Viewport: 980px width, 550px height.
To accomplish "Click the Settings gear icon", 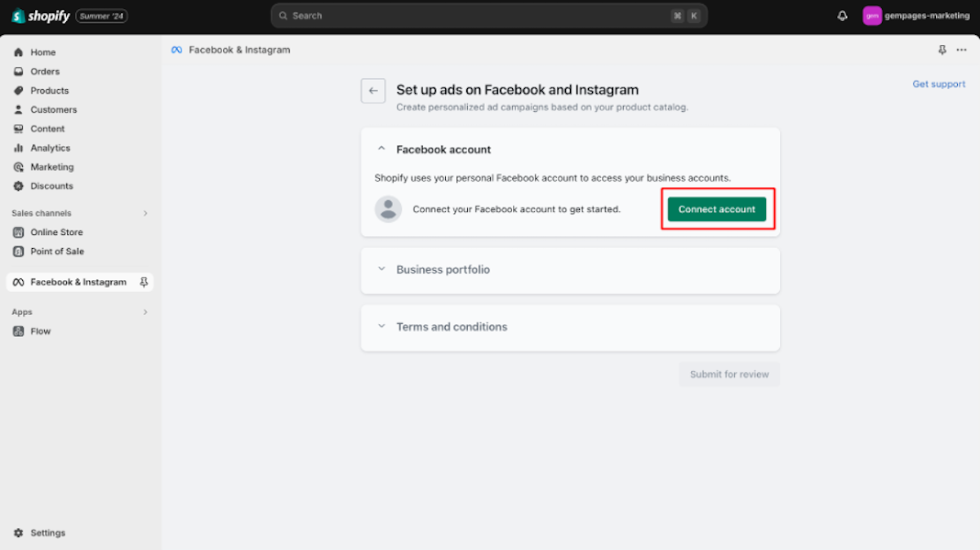I will click(19, 533).
